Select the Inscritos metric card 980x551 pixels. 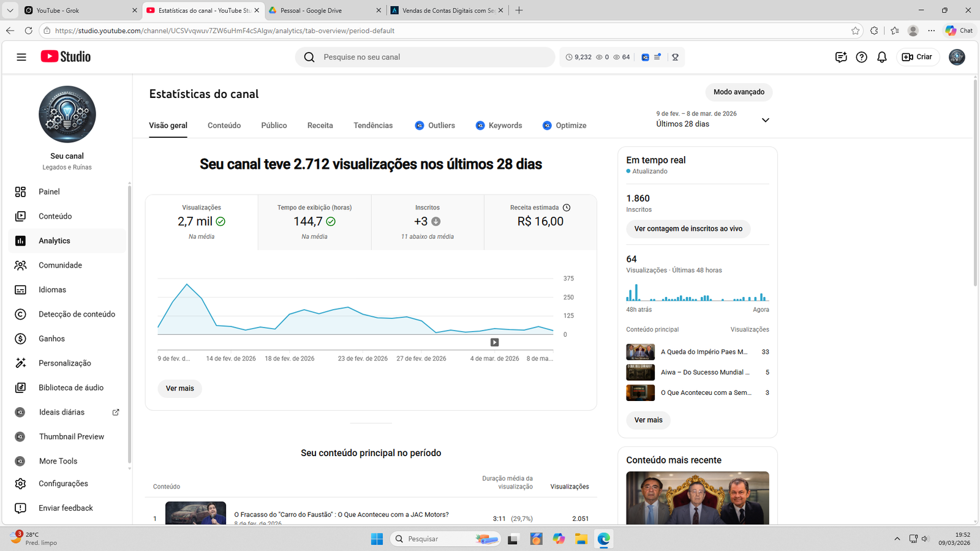[427, 222]
